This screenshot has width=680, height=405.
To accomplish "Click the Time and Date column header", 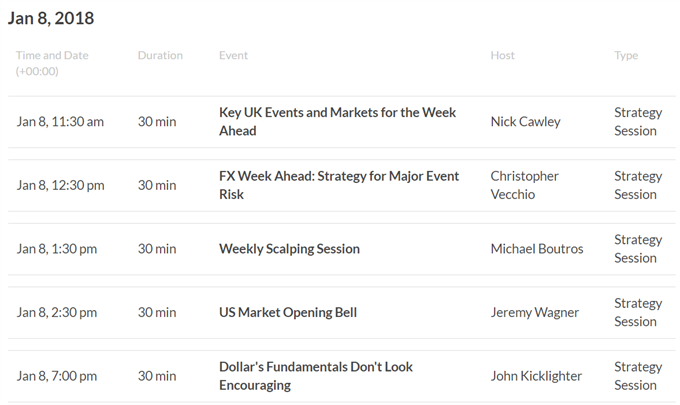I will pyautogui.click(x=52, y=63).
